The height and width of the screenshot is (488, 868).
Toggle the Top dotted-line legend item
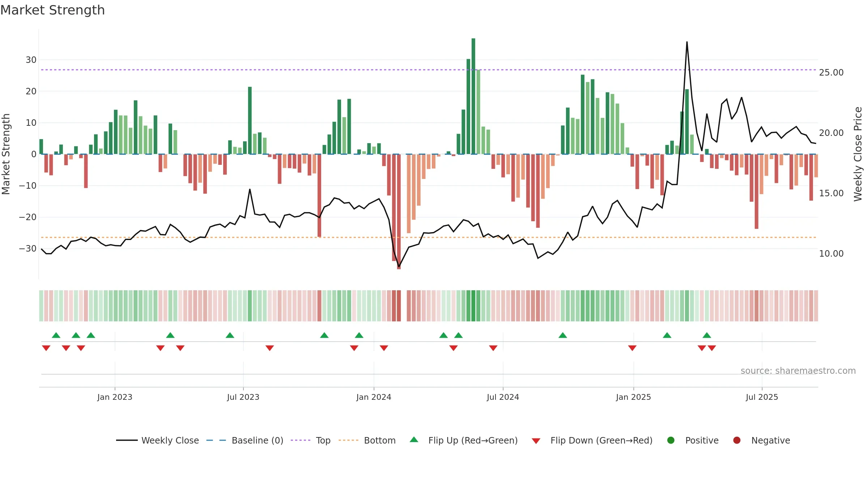click(311, 440)
